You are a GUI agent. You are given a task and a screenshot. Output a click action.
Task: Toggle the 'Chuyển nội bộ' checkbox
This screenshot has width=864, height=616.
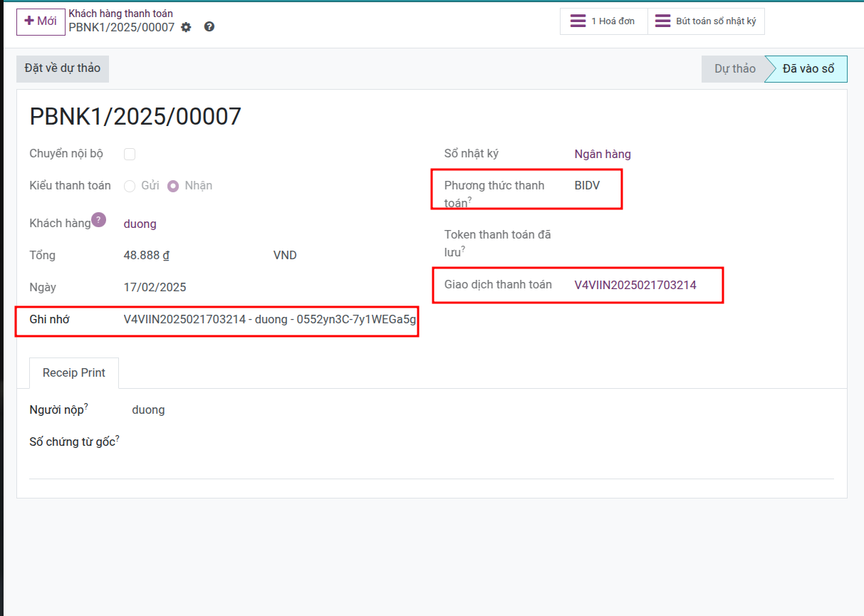pos(130,154)
